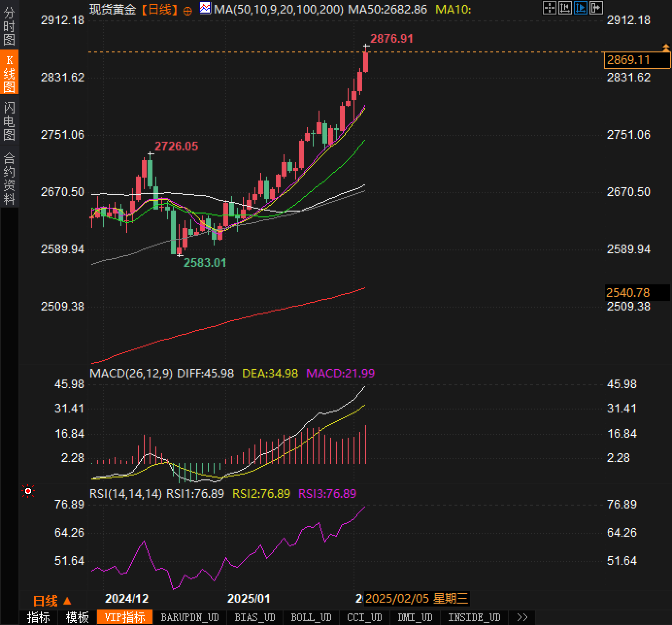Switch to the 指标 bottom tab
Image resolution: width=672 pixels, height=625 pixels.
tap(39, 617)
